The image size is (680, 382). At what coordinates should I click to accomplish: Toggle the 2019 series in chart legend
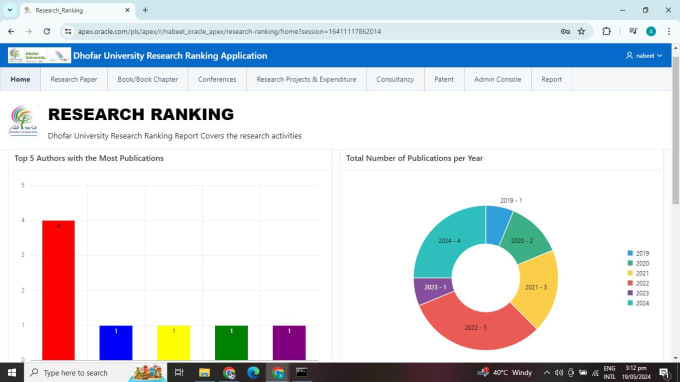click(x=638, y=253)
